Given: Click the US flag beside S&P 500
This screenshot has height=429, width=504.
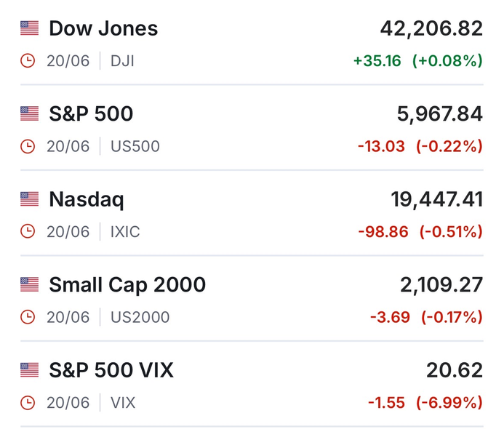Looking at the screenshot, I should [29, 114].
